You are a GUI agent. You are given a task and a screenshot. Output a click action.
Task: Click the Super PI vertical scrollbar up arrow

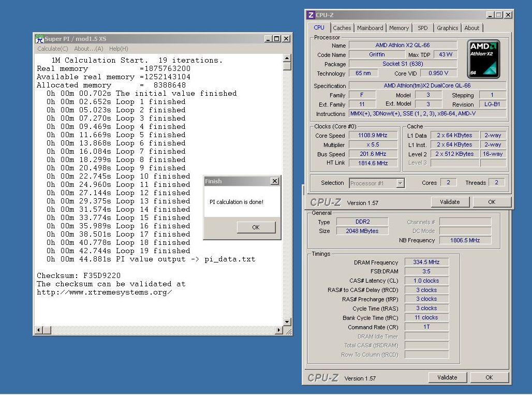click(287, 58)
